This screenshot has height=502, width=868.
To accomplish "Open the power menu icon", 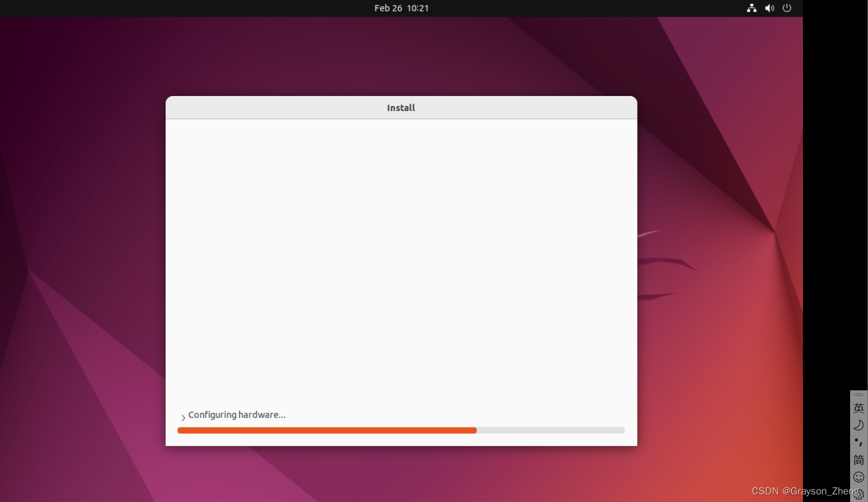I will coord(787,8).
